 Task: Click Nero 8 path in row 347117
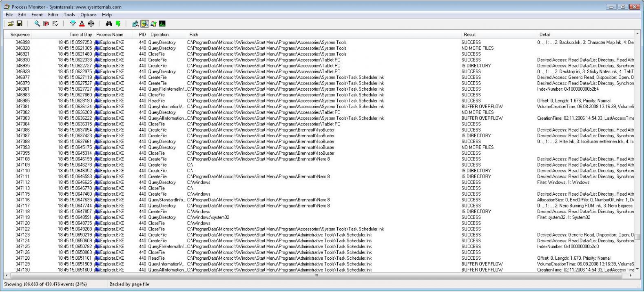tap(259, 206)
